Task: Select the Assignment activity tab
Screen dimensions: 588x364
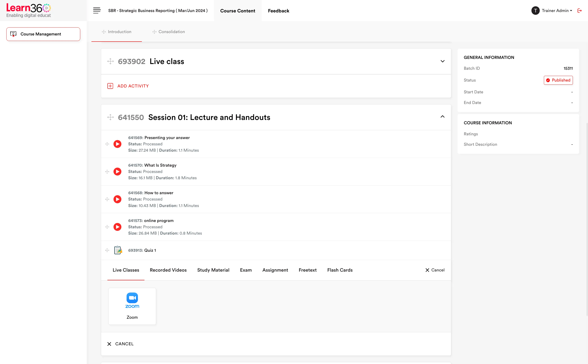Action: [275, 270]
